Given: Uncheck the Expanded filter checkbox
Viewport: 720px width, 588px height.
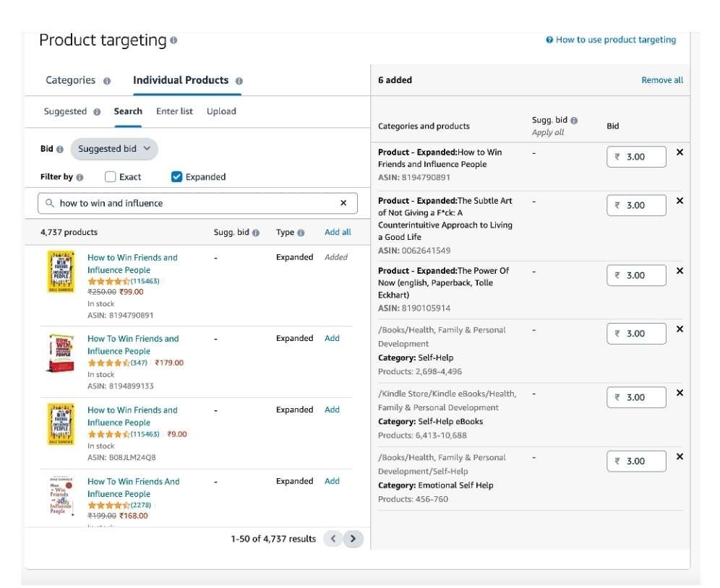Looking at the screenshot, I should [177, 177].
